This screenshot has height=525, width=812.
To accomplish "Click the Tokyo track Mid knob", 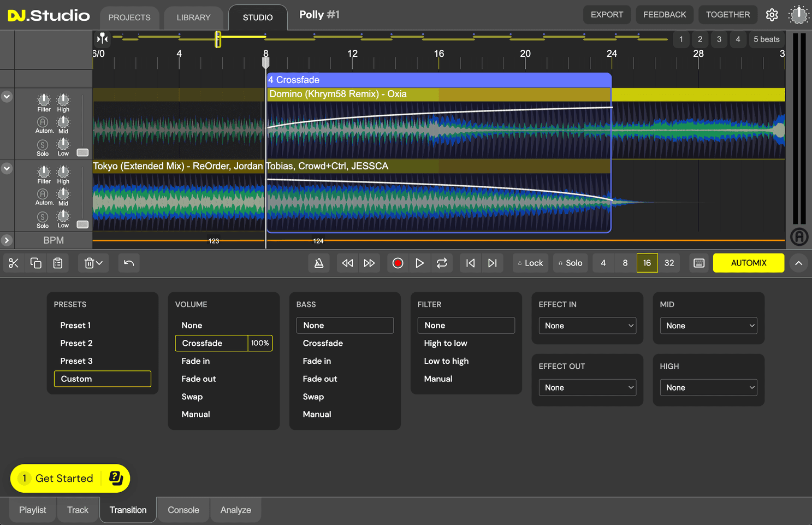I will coord(63,193).
